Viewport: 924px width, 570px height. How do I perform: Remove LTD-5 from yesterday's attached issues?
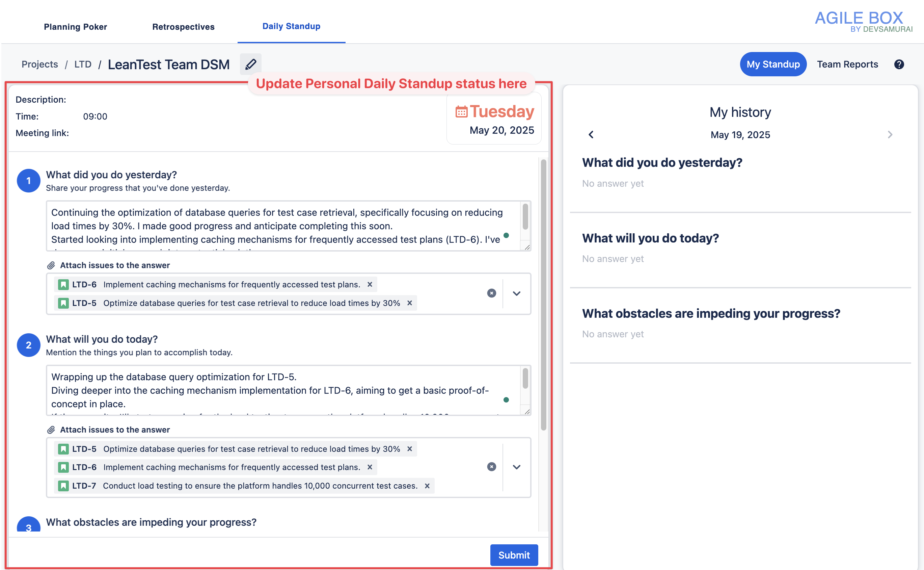click(409, 303)
